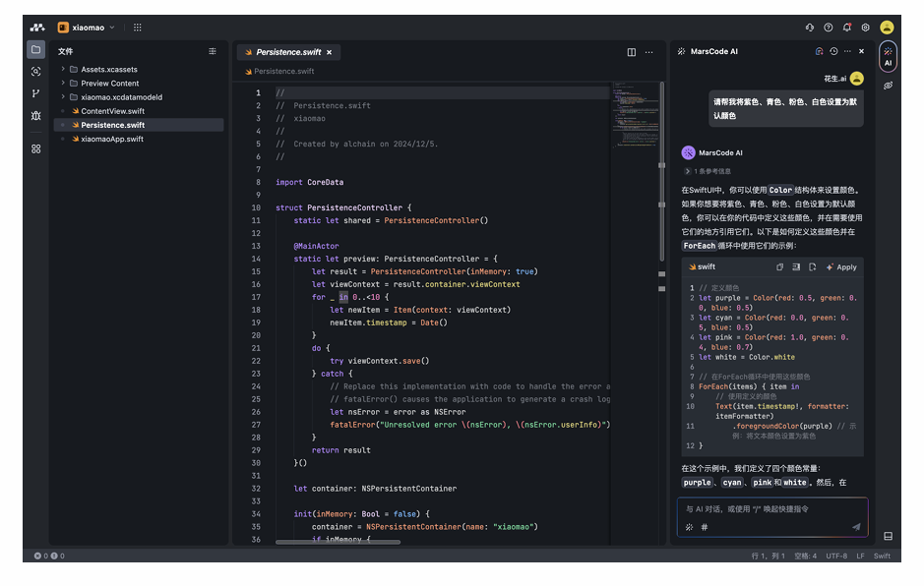Toggle the AI side panel button
Screen dimensions: 924x586
pos(888,56)
